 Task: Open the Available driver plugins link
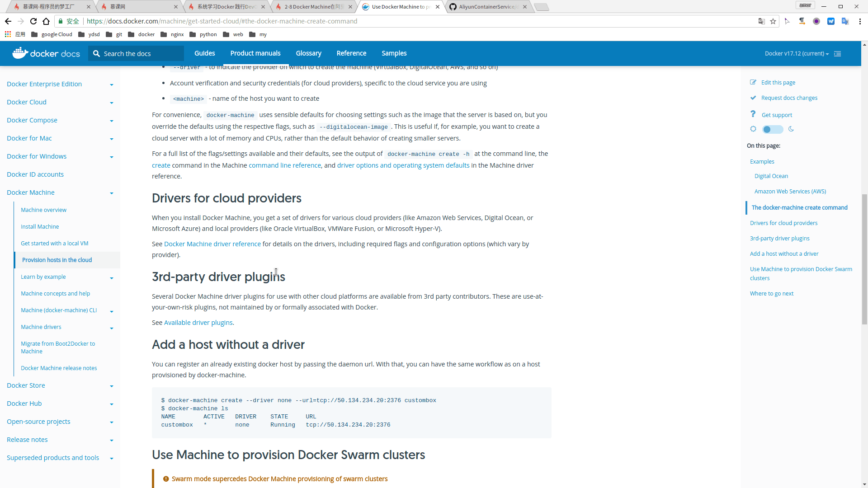tap(198, 323)
